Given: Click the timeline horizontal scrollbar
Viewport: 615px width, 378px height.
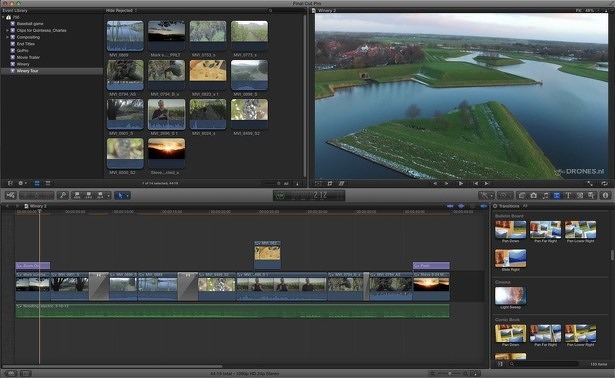Looking at the screenshot, I should click(113, 366).
